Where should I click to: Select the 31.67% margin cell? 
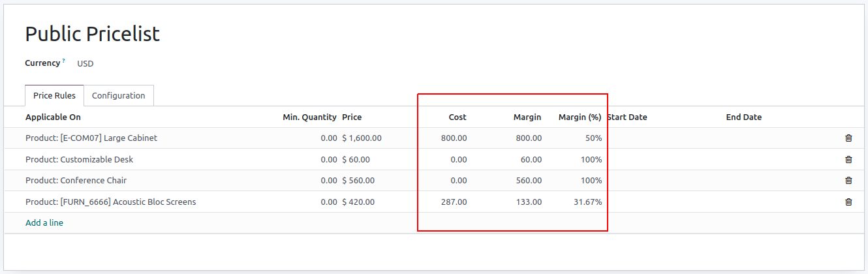pos(587,202)
